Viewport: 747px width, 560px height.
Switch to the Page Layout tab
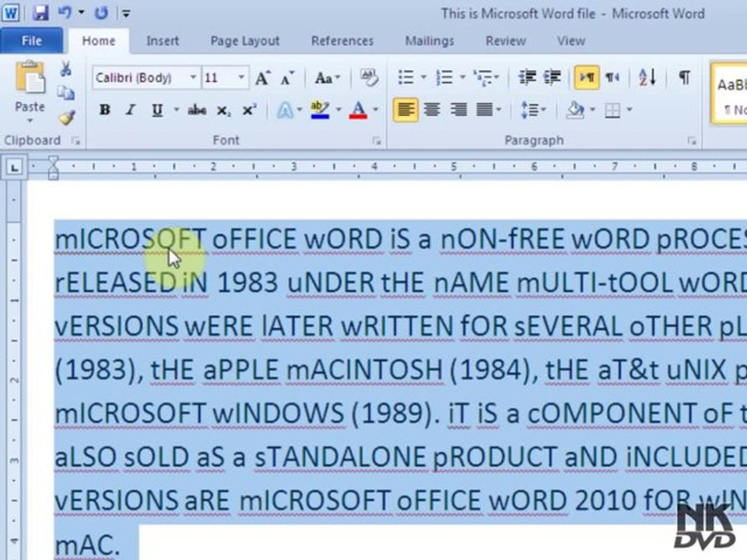pos(245,41)
